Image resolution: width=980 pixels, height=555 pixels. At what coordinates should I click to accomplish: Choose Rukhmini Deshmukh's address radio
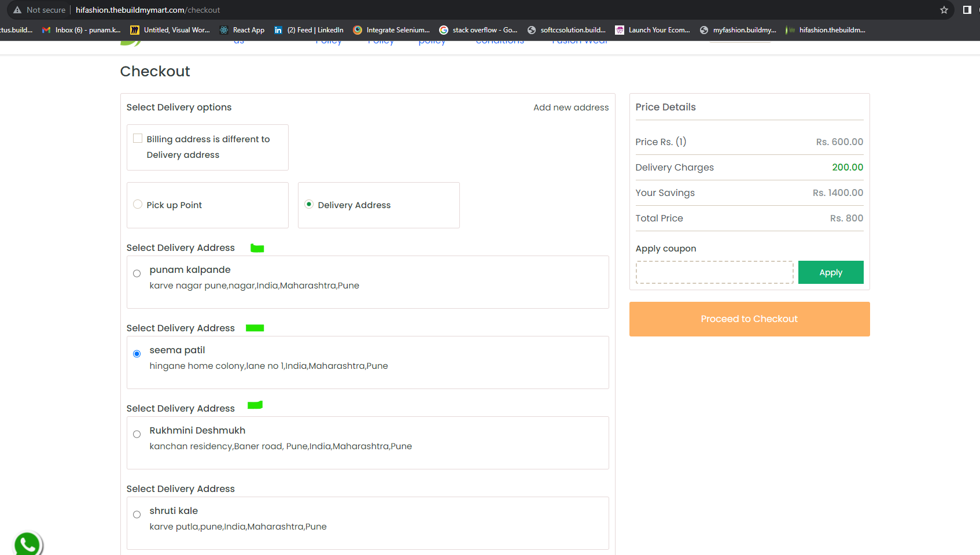(137, 434)
